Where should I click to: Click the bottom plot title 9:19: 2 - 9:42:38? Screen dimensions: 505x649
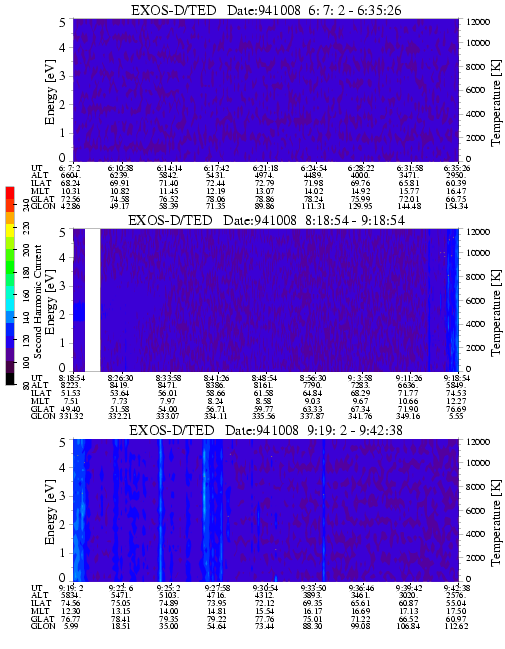[355, 431]
